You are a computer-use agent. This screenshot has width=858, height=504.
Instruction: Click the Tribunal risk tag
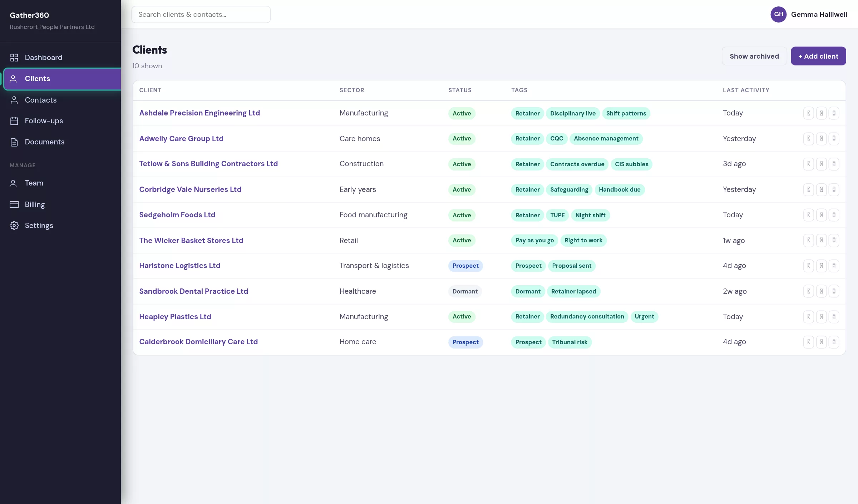[x=569, y=342]
